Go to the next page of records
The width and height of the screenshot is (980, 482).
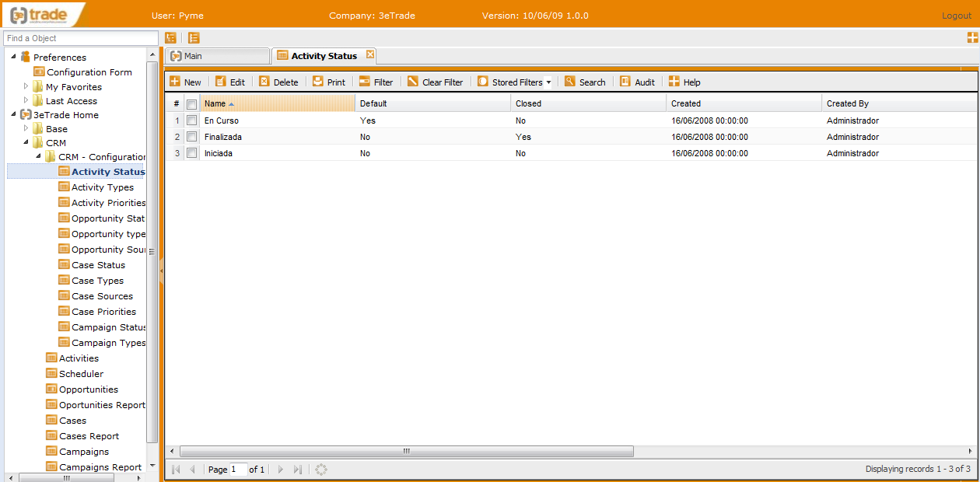pos(281,470)
